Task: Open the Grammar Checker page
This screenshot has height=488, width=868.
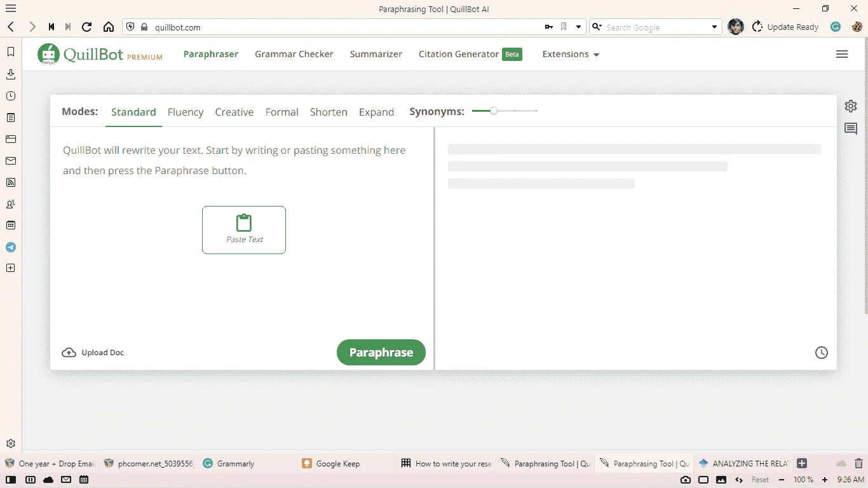Action: (x=294, y=54)
